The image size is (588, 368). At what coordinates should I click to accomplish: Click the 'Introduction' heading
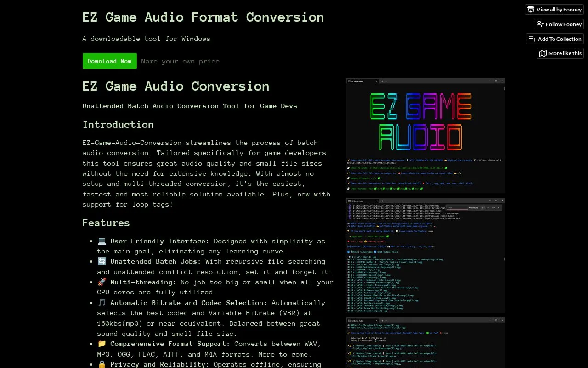coord(118,125)
